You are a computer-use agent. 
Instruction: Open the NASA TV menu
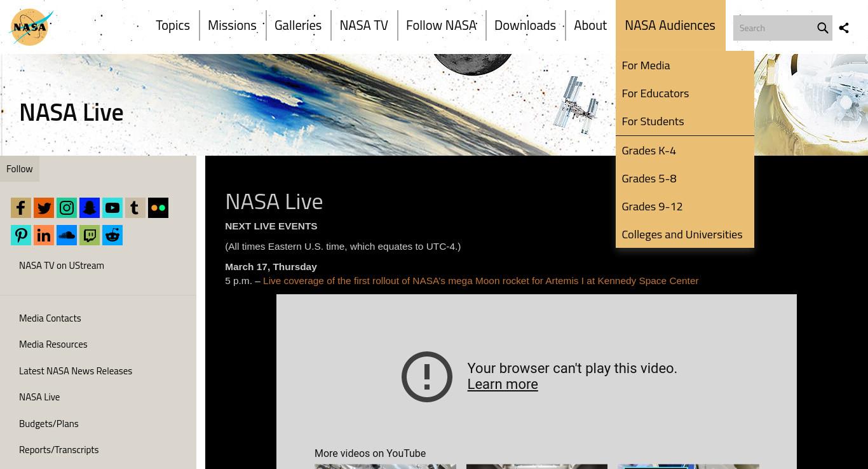(363, 25)
